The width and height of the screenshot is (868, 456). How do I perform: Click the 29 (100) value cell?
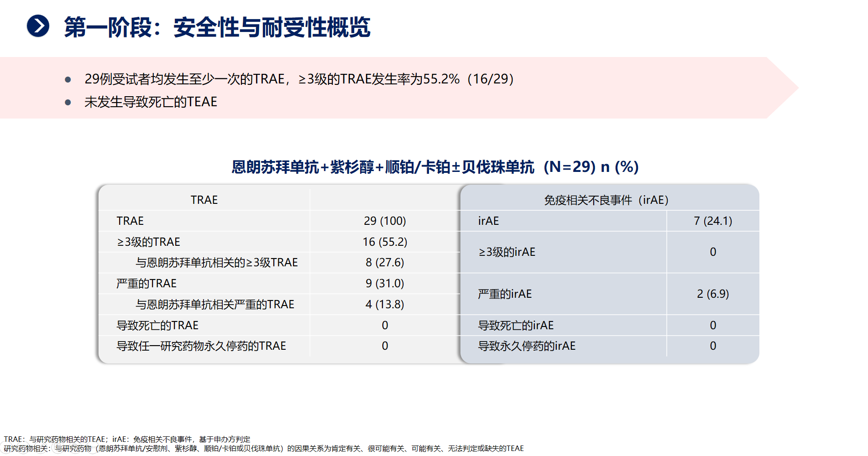point(385,221)
